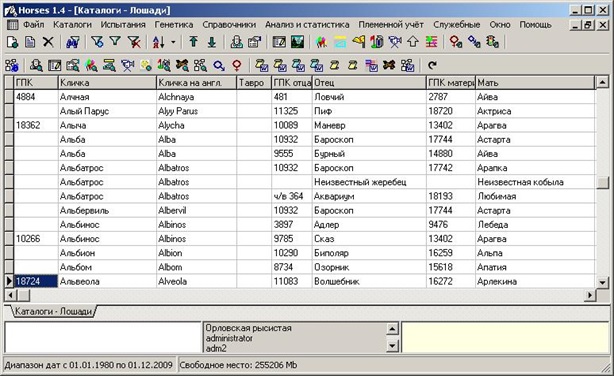The height and width of the screenshot is (376, 614).
Task: Open the sort options dropdown arrow
Action: (173, 42)
